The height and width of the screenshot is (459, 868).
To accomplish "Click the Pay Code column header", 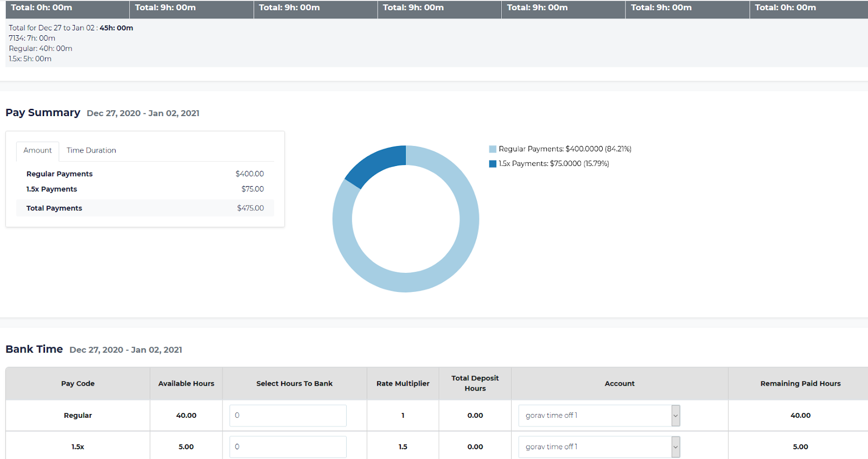I will [78, 384].
